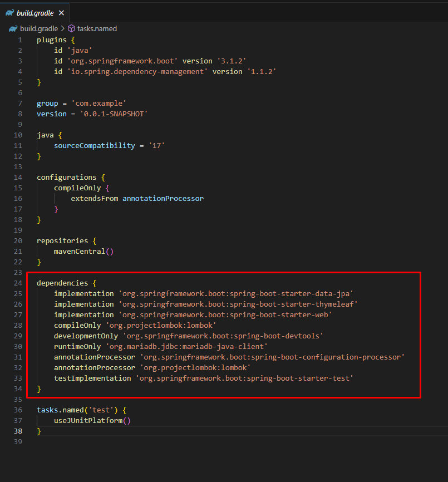Click the spring-boot-starter-thymeleaf dependency string
The height and width of the screenshot is (482, 448).
click(238, 304)
